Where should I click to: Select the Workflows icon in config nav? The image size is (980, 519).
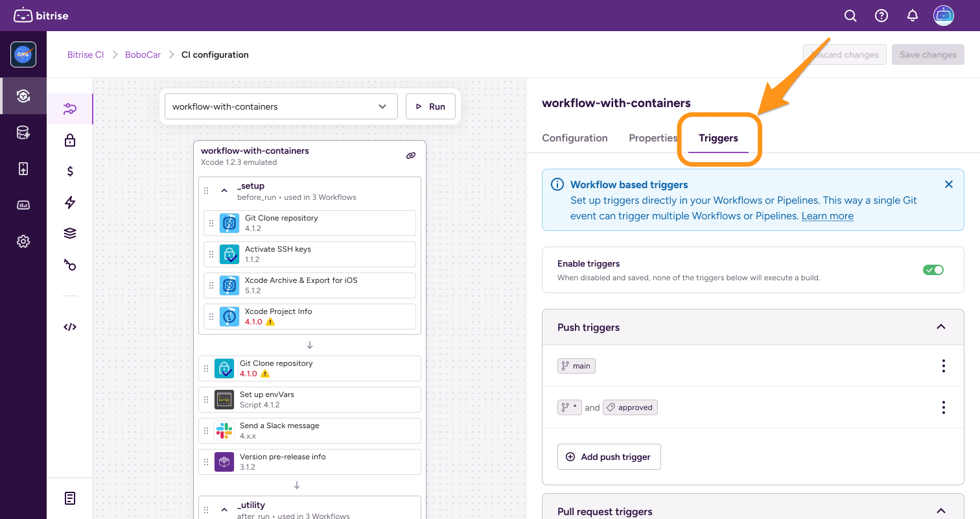[70, 109]
